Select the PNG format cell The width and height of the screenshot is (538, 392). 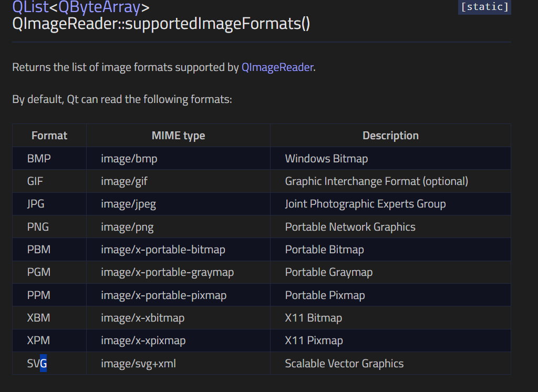click(x=39, y=227)
